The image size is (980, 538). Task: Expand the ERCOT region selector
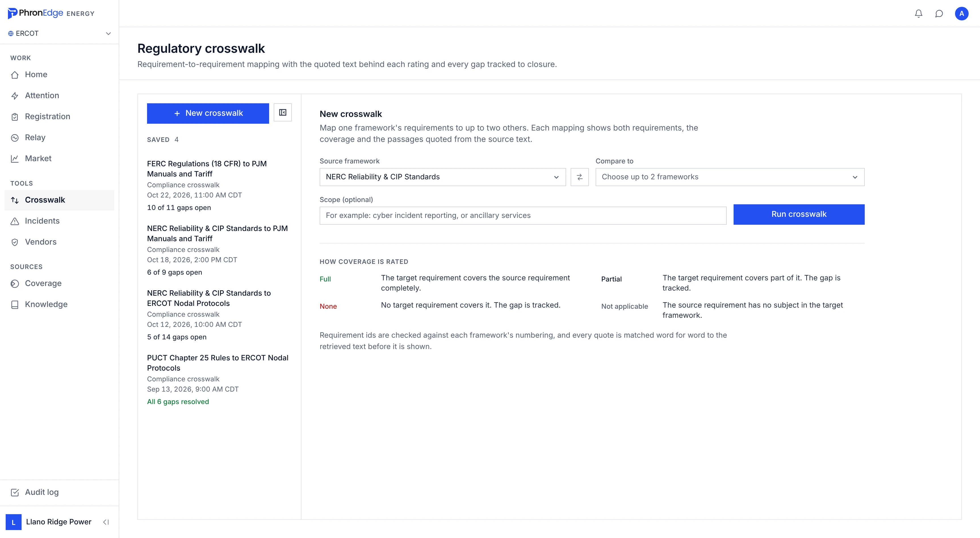click(59, 33)
